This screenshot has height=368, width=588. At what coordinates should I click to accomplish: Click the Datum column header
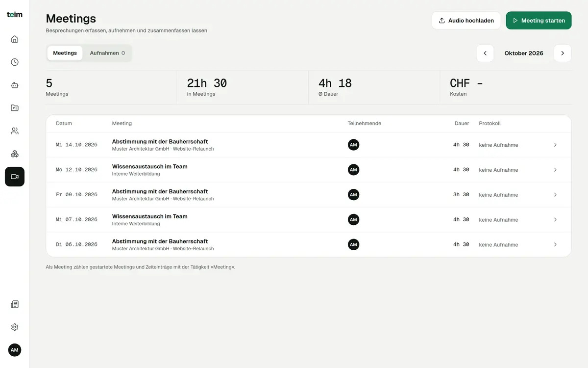[64, 124]
